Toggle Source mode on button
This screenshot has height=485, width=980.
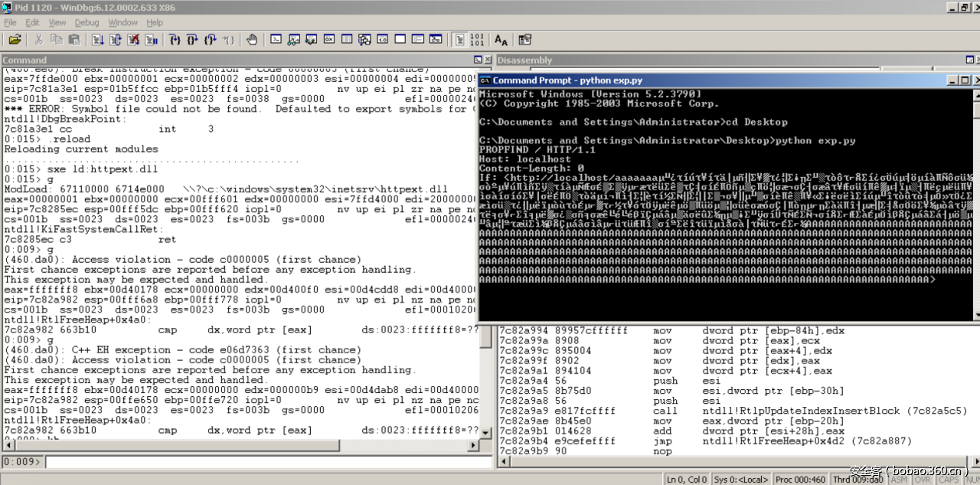459,39
